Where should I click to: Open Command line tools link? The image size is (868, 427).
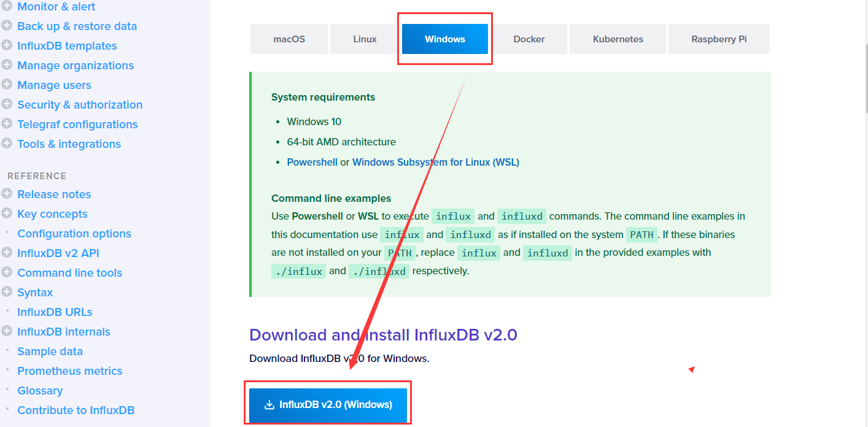tap(70, 273)
